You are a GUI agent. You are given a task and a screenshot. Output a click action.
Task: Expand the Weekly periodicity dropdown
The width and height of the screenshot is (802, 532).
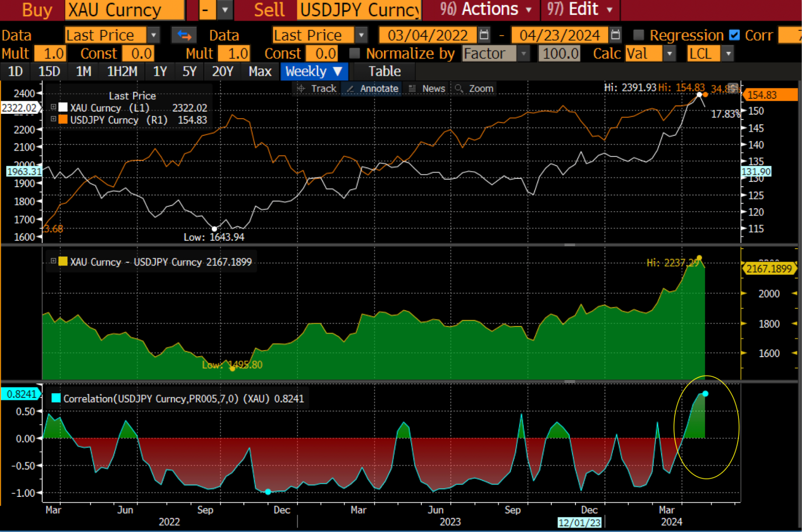[314, 72]
